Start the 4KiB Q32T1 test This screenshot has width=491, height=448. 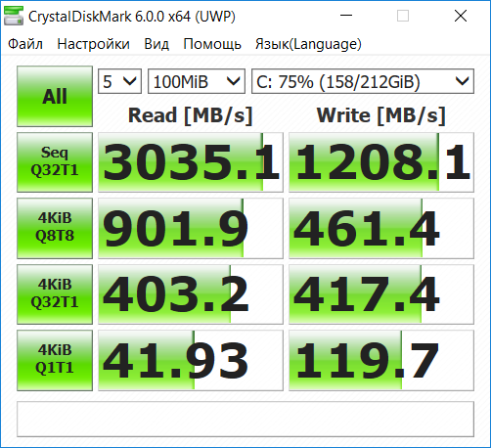55,294
